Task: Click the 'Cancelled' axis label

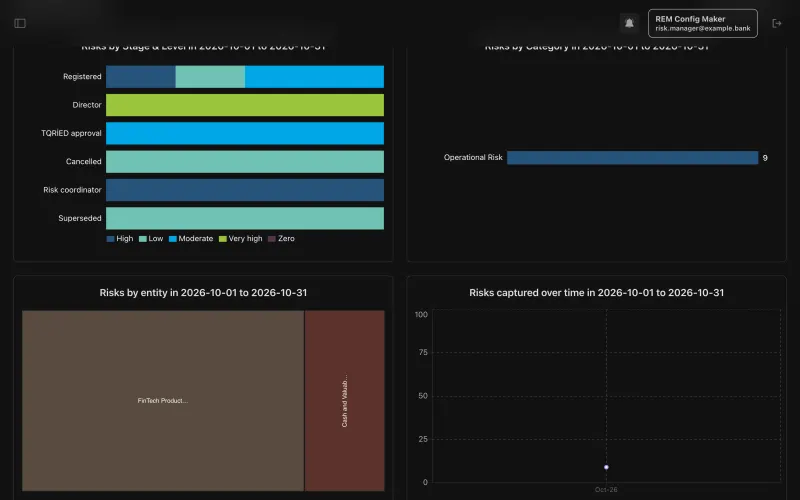Action: pyautogui.click(x=84, y=162)
